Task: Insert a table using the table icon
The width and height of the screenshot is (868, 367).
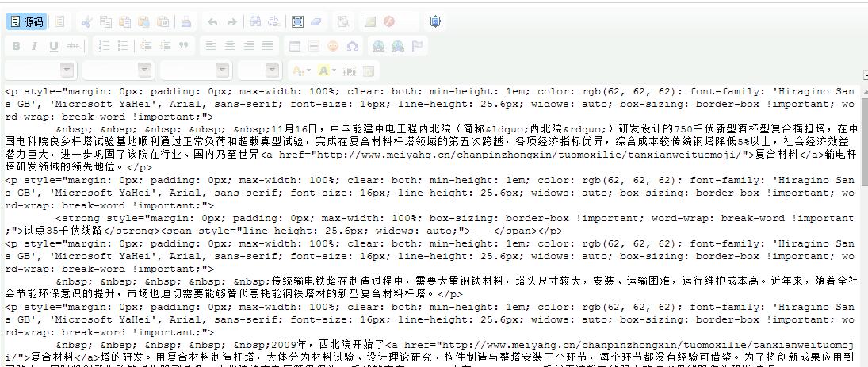Action: [x=294, y=46]
